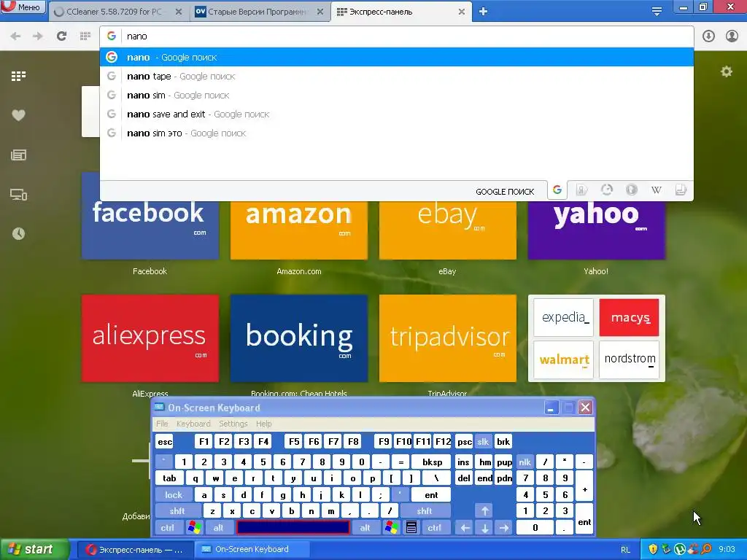747x560 pixels.
Task: Click the Safely Remove Hardware tray icon
Action: click(x=667, y=550)
